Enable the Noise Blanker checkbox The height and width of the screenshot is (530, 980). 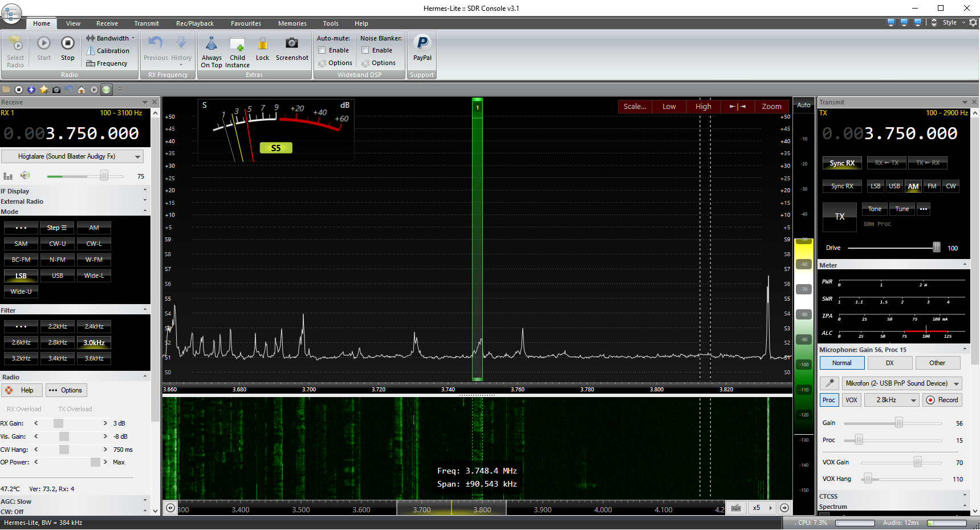pos(365,50)
